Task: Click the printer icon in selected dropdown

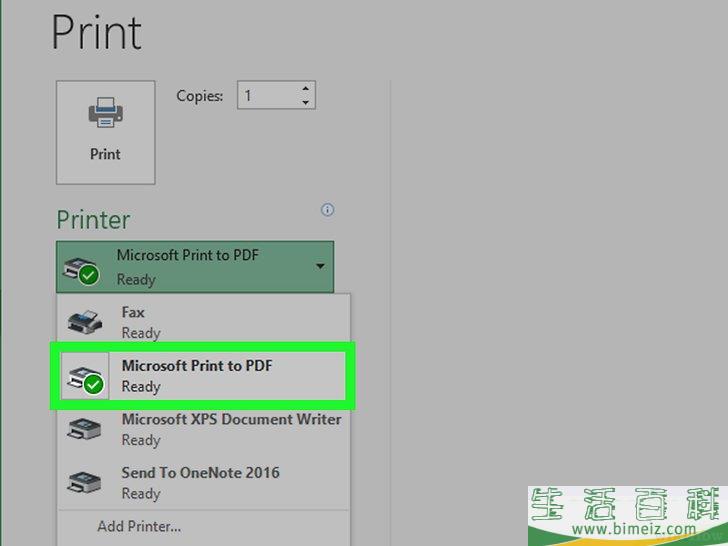Action: coord(81,271)
